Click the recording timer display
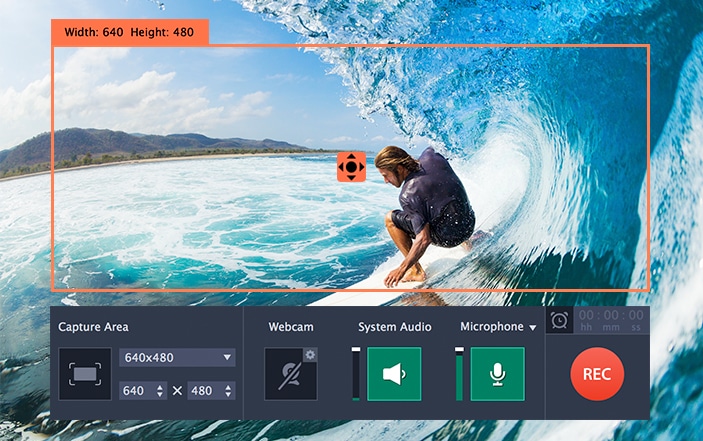This screenshot has width=703, height=441. pos(610,320)
